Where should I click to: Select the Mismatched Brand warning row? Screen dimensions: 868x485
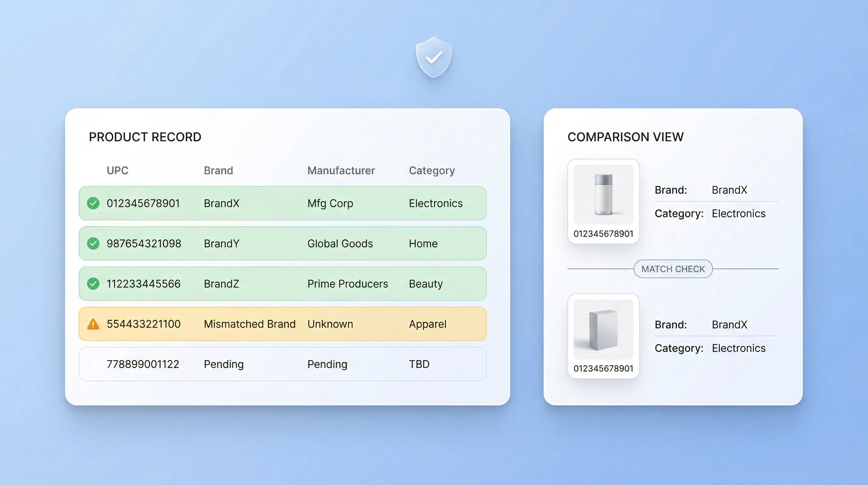[x=282, y=324]
